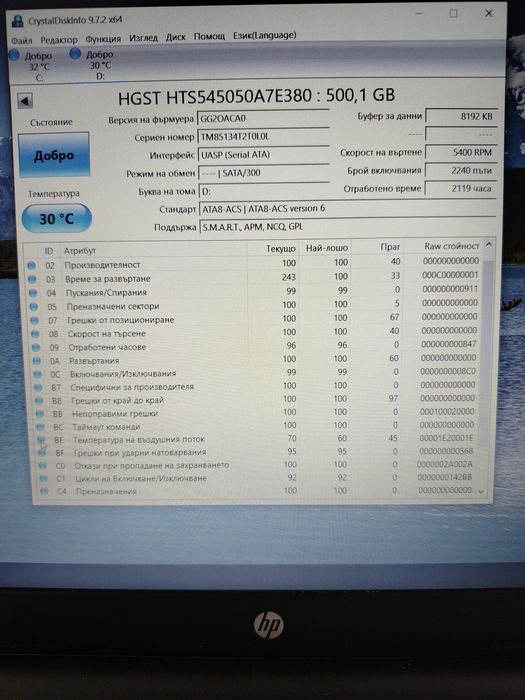Click the status dot for Производителност row
This screenshot has width=525, height=700.
pos(31,266)
